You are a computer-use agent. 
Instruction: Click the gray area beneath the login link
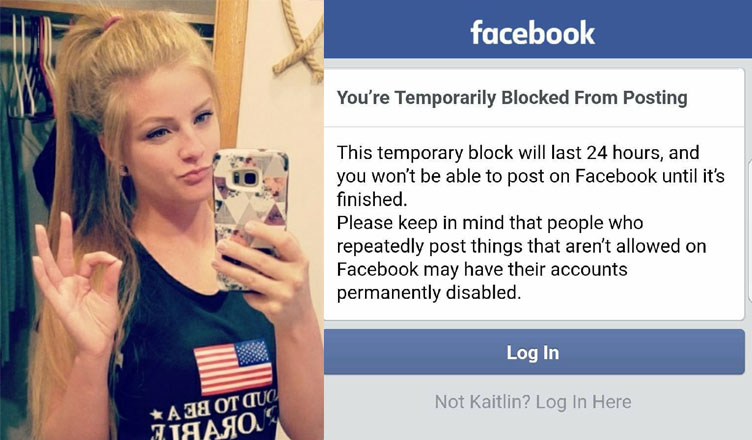[x=538, y=427]
